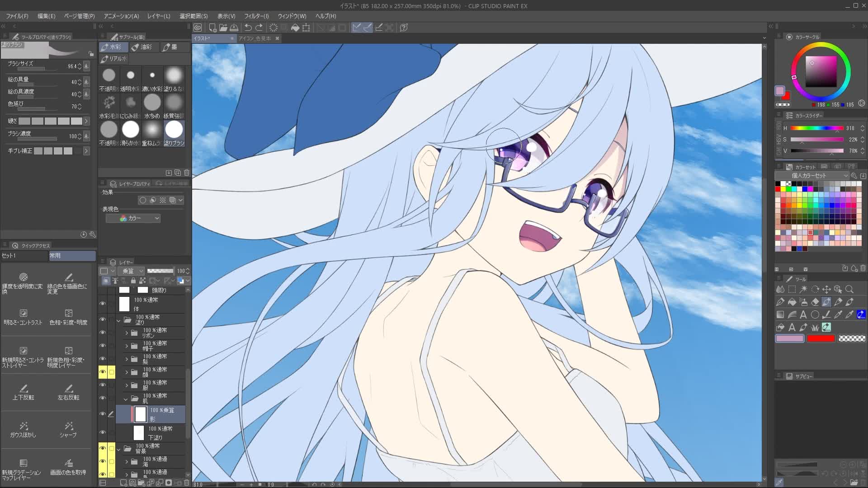Collapse the 肌 layer folder
The width and height of the screenshot is (868, 488).
(126, 399)
